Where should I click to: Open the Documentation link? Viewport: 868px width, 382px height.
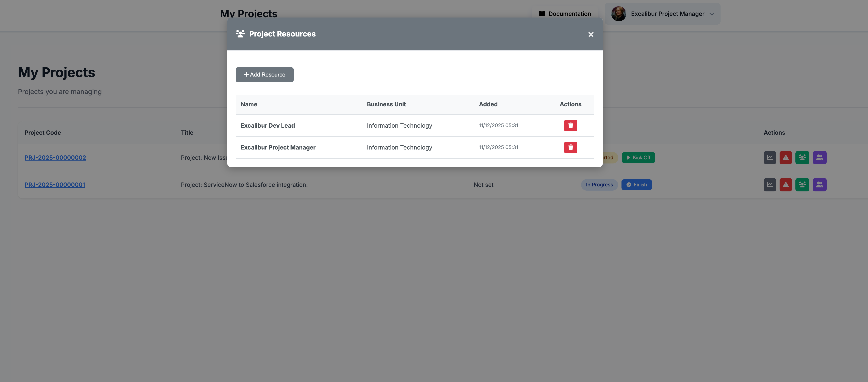pyautogui.click(x=564, y=14)
